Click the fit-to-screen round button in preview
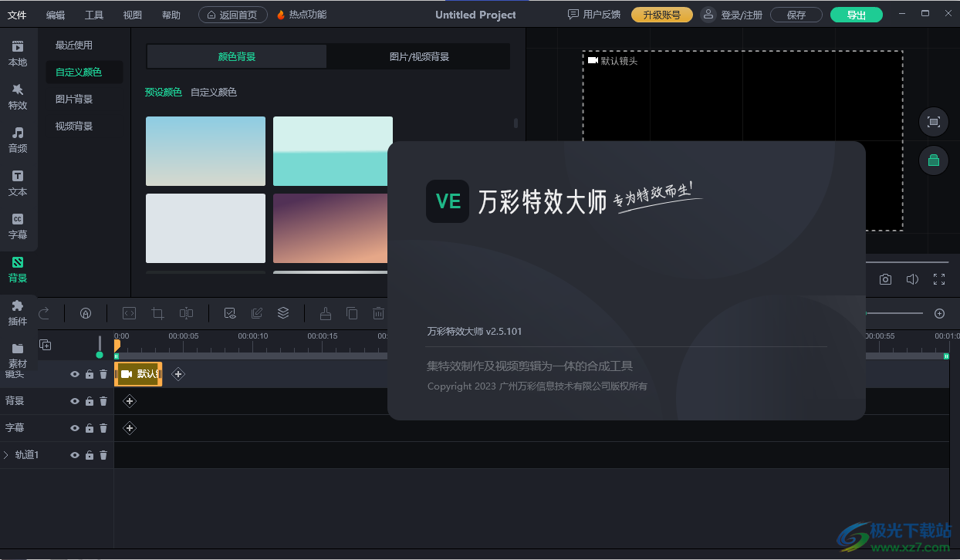Image resolution: width=960 pixels, height=560 pixels. tap(933, 122)
